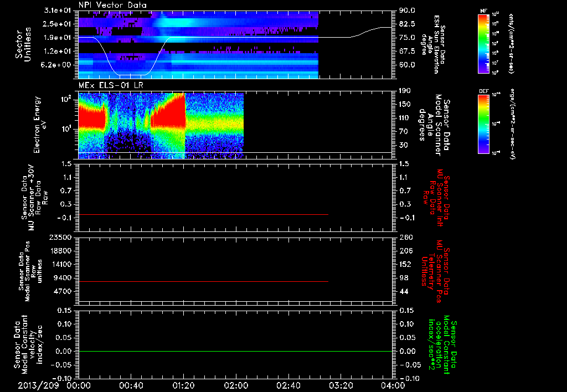Click the 'NPI Vector Data' panel title
The image size is (567, 392).
pyautogui.click(x=112, y=5)
